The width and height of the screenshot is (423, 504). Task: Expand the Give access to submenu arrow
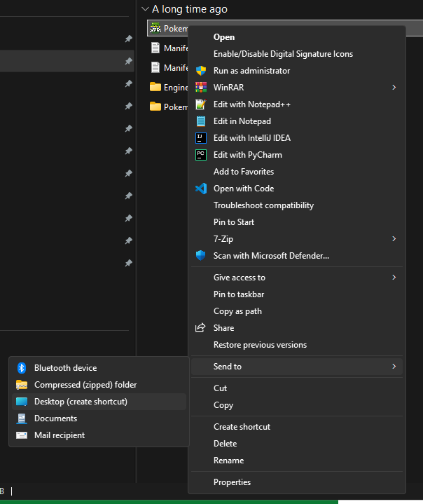[x=394, y=277]
